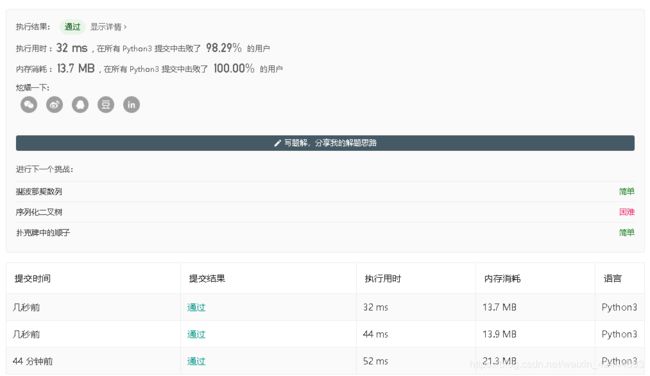
Task: Click the 语言 column header
Action: coord(612,279)
